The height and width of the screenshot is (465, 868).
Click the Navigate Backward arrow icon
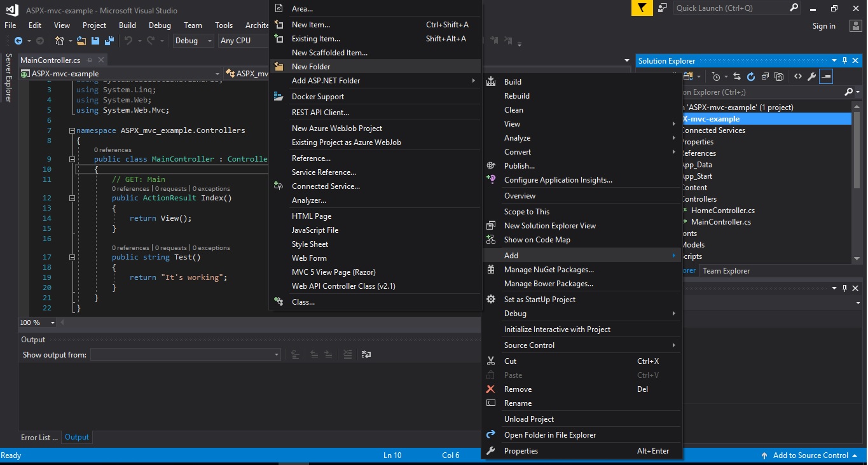tap(18, 41)
